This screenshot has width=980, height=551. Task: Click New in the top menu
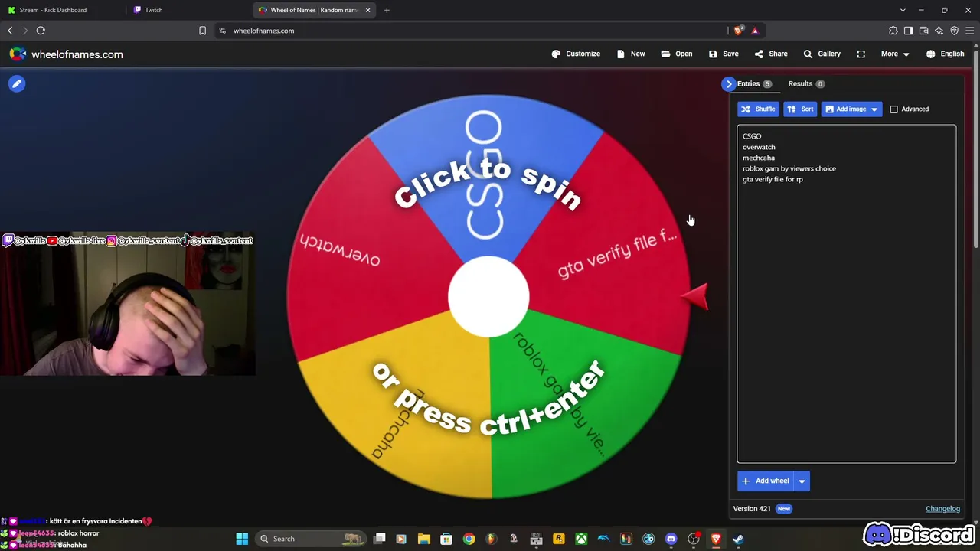coord(631,54)
